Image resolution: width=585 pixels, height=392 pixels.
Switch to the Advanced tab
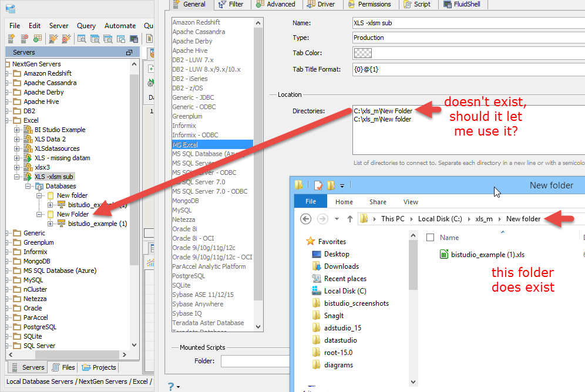[275, 5]
